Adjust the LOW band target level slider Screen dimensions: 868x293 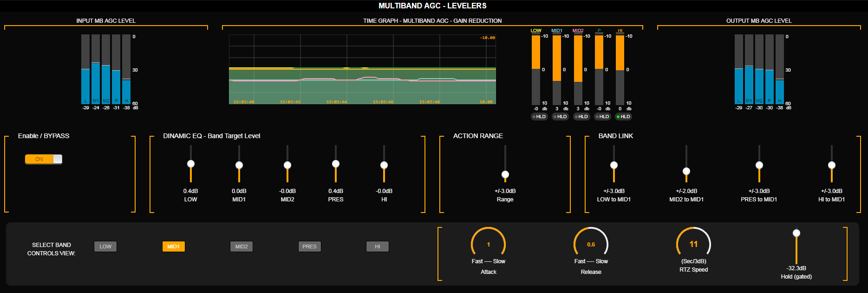pyautogui.click(x=191, y=164)
